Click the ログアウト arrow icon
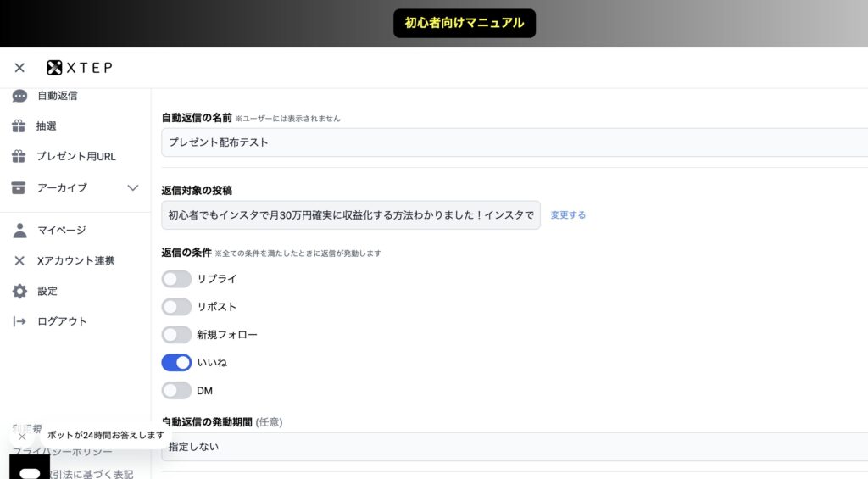 click(19, 321)
